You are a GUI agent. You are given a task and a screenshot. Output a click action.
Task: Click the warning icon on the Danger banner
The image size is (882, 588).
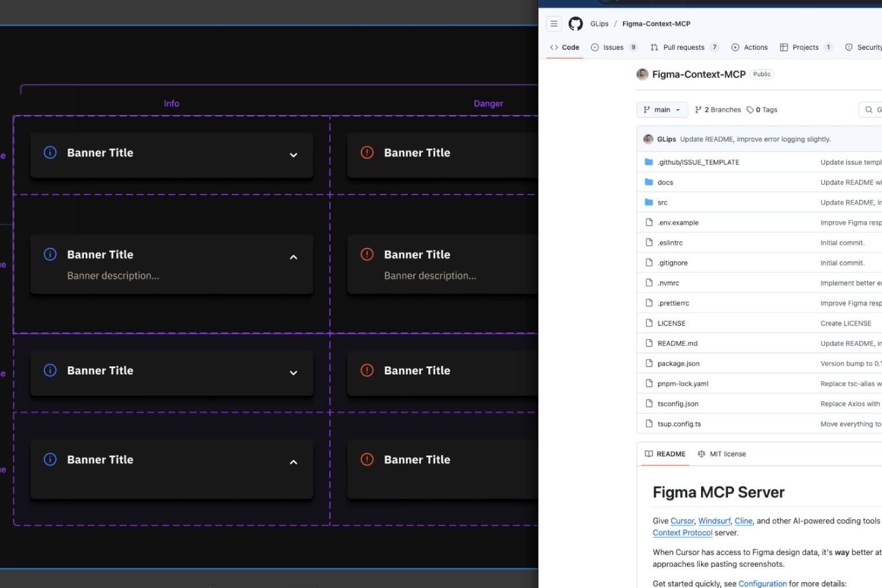click(x=367, y=152)
